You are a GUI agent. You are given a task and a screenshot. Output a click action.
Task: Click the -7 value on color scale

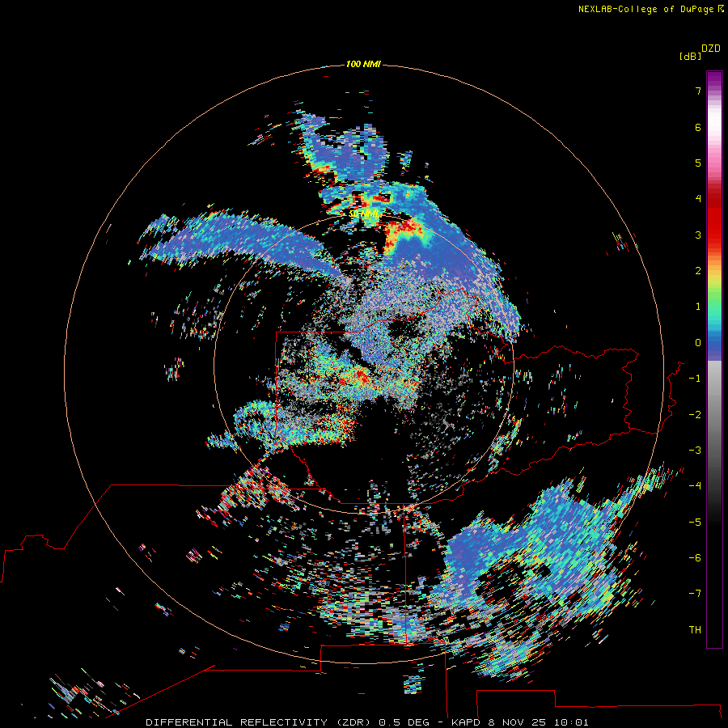pos(695,594)
